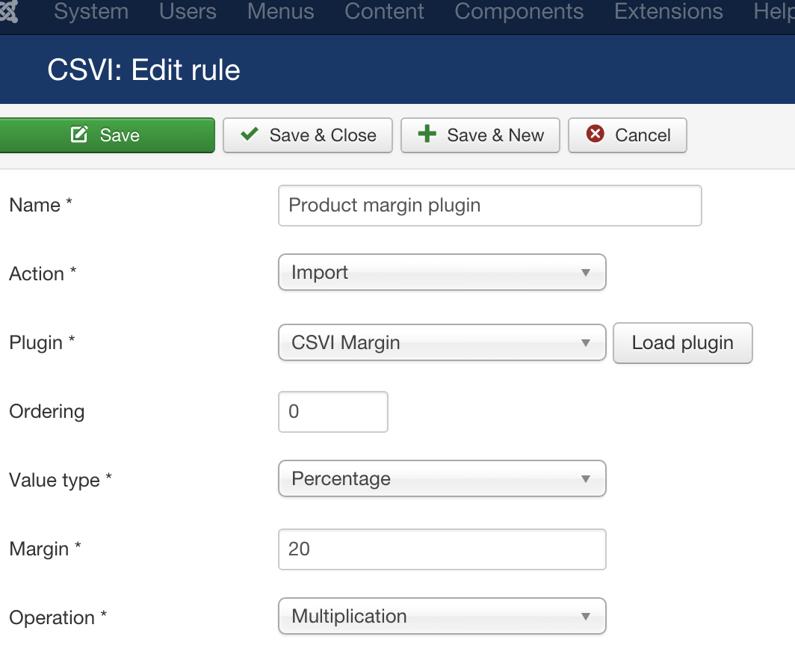
Task: Click the Ordering input field
Action: pyautogui.click(x=333, y=412)
